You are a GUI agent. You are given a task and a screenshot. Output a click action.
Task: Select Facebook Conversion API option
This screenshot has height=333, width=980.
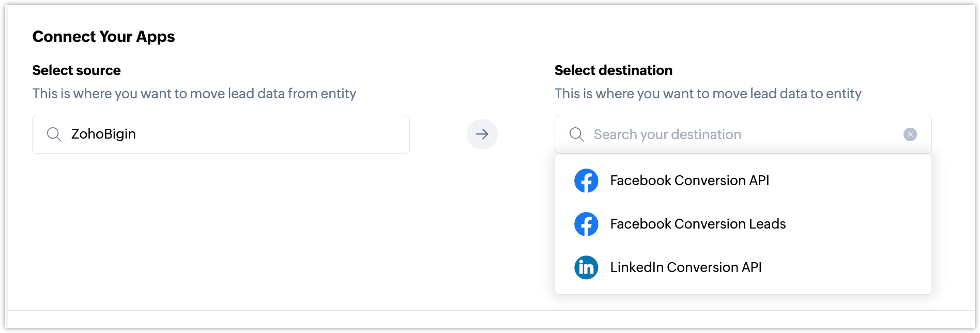pos(690,180)
